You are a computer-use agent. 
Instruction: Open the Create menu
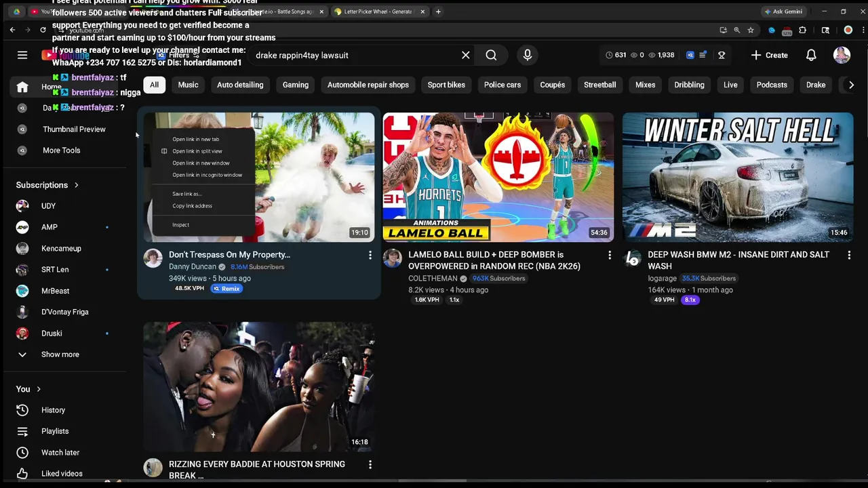tap(770, 55)
